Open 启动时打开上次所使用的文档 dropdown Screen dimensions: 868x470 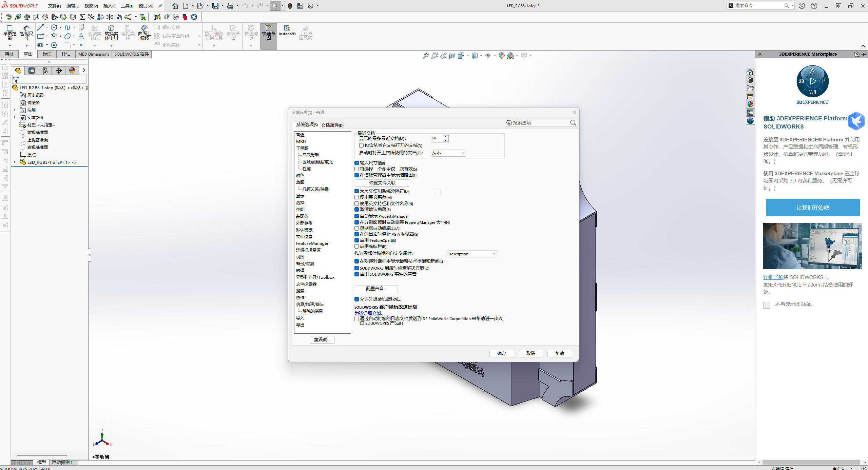click(x=448, y=153)
